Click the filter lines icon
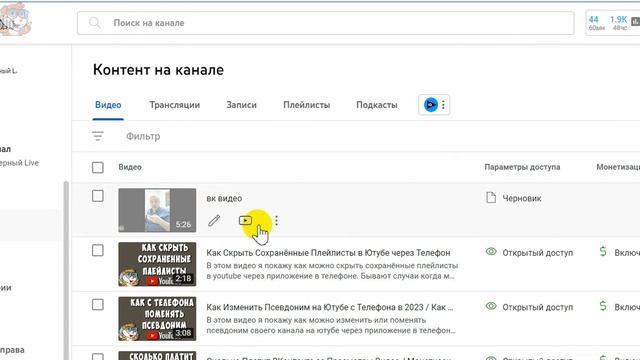This screenshot has width=640, height=360. pos(98,136)
